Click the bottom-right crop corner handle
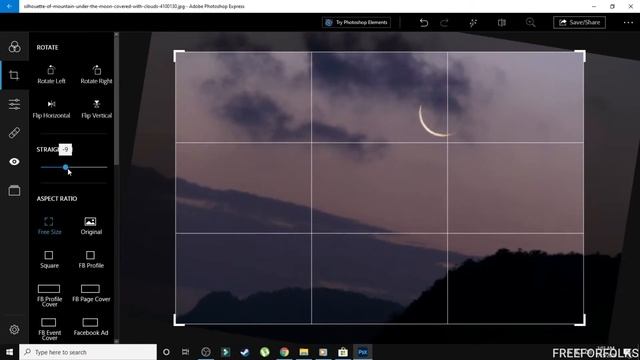640x360 pixels. [x=581, y=321]
